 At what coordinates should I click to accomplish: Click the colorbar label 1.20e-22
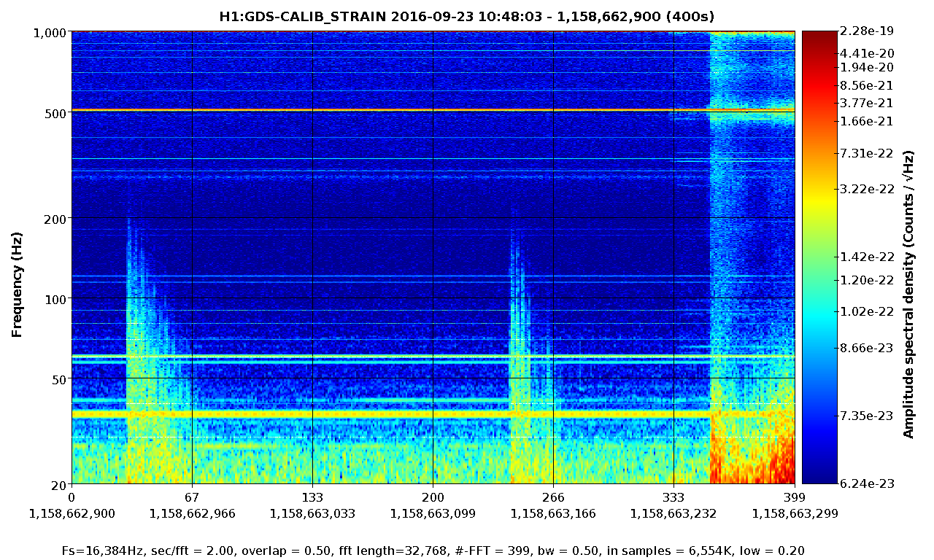866,280
